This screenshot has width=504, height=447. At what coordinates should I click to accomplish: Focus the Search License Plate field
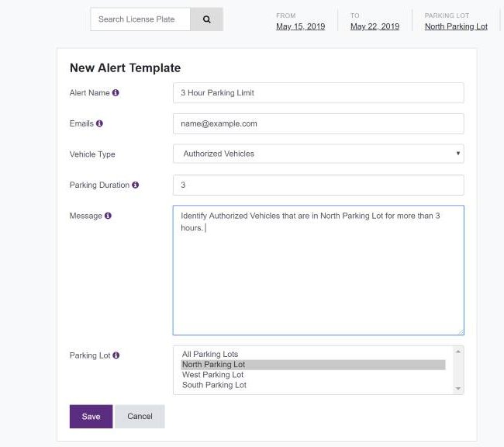click(x=140, y=19)
